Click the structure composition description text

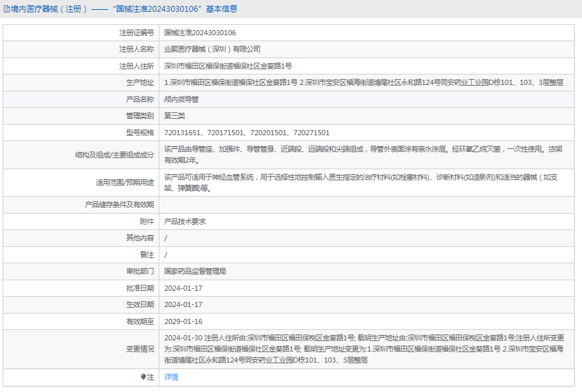coord(363,155)
